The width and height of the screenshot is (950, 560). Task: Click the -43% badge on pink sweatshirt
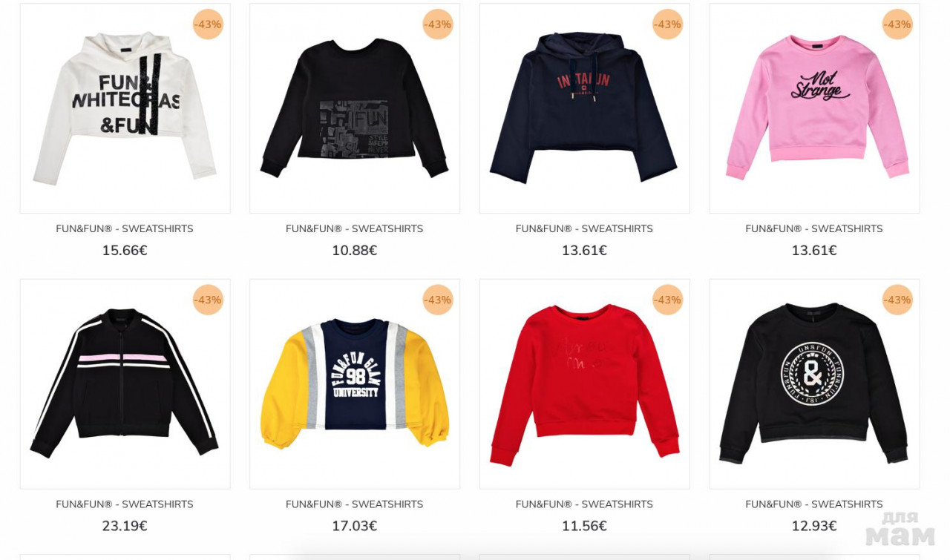897,24
